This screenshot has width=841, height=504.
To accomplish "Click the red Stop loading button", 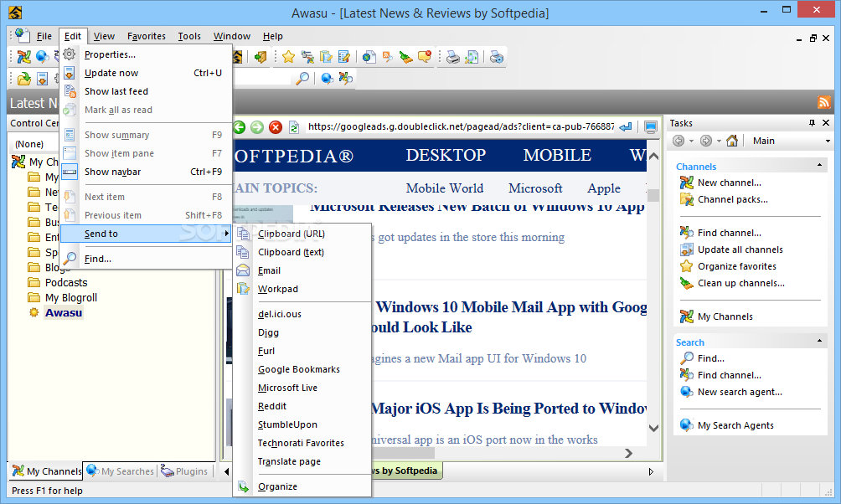I will (276, 127).
